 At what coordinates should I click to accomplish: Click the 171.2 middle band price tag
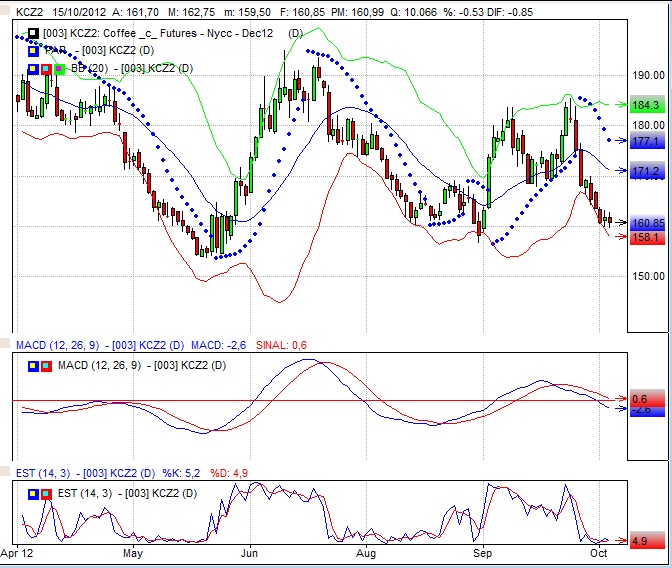point(646,172)
